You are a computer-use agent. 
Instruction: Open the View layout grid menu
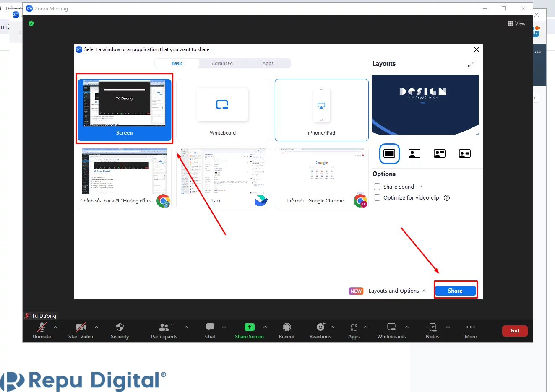tap(517, 23)
